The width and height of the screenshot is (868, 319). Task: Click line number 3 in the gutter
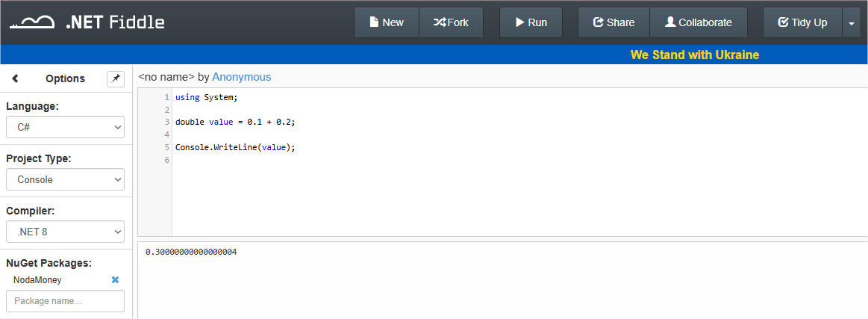coord(166,122)
